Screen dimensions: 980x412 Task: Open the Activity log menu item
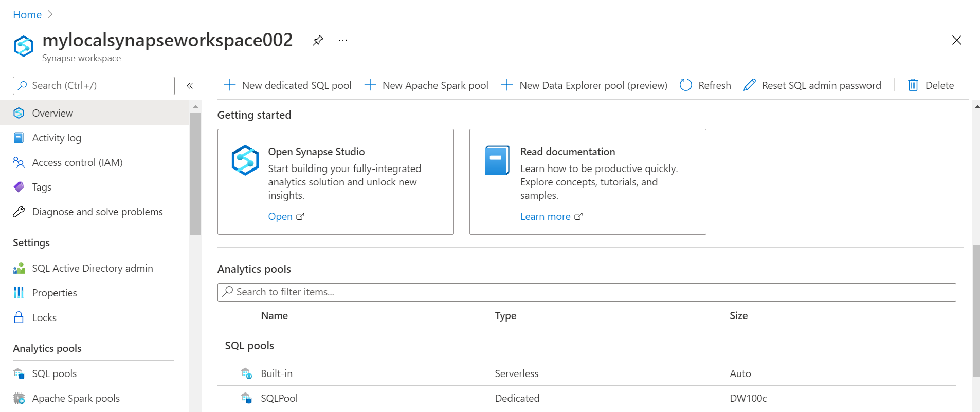[x=57, y=138]
